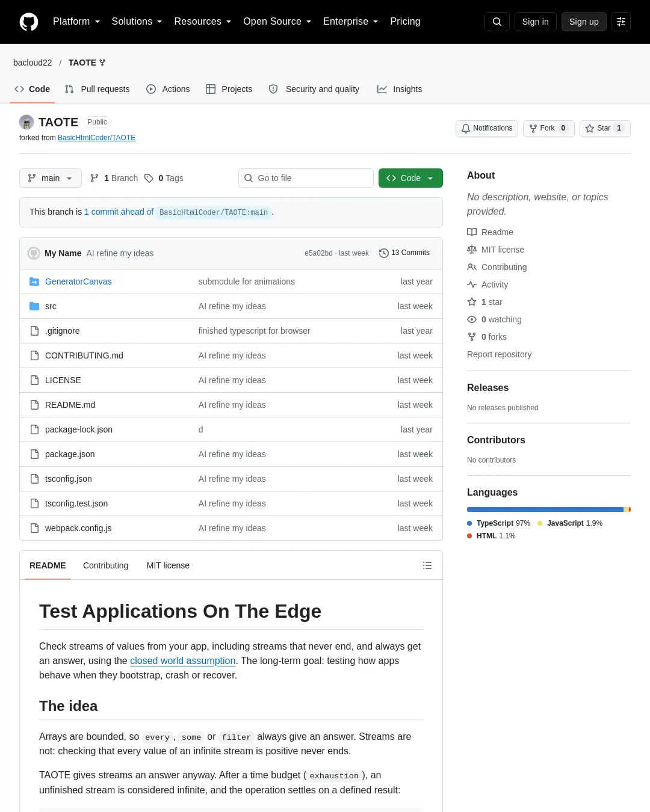Open the Security and quality tab

[x=314, y=89]
